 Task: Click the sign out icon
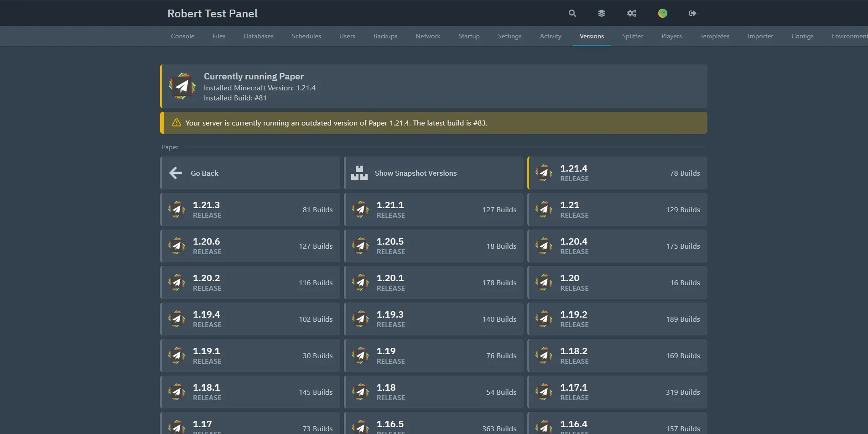[692, 13]
